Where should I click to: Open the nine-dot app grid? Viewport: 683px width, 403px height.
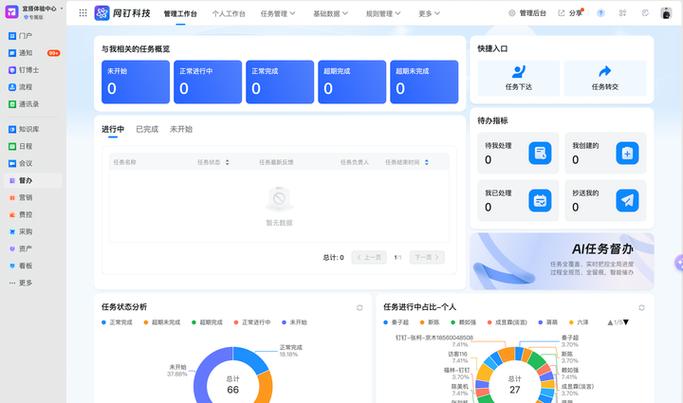pyautogui.click(x=83, y=13)
